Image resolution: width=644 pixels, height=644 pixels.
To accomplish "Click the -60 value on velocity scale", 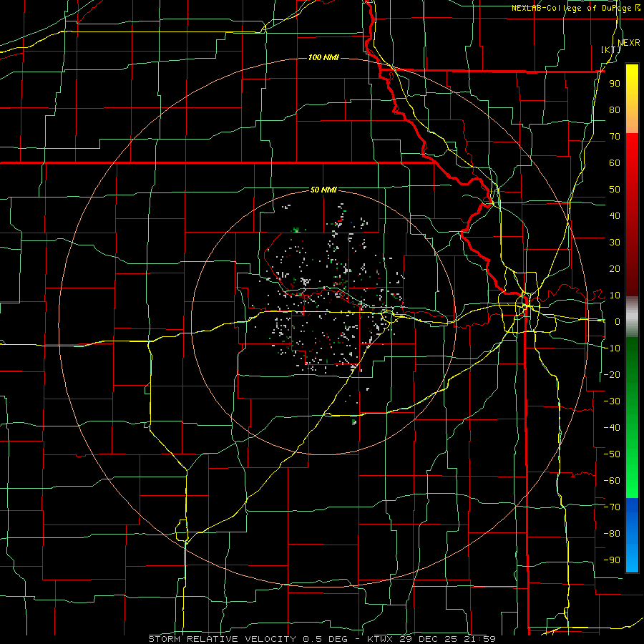I will tap(612, 481).
